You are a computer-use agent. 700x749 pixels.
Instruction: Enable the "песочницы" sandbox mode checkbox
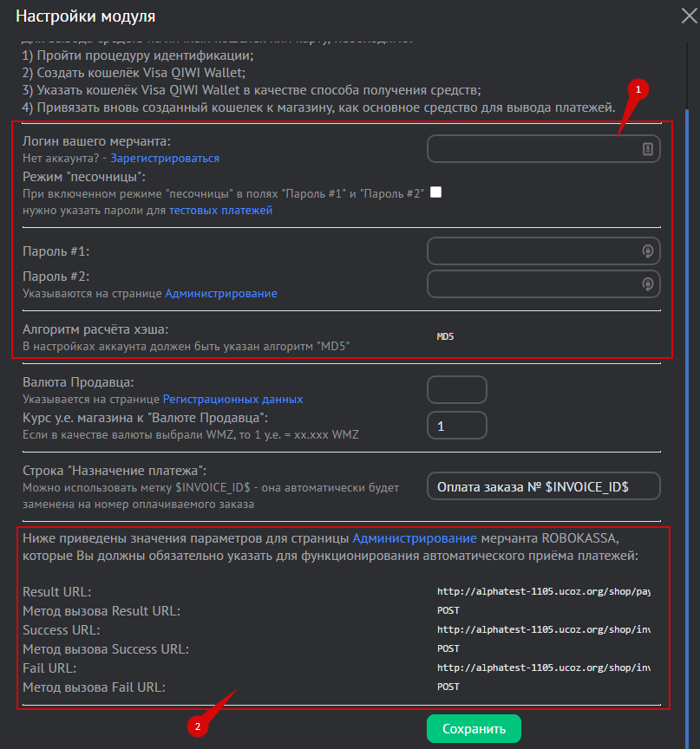pyautogui.click(x=435, y=192)
